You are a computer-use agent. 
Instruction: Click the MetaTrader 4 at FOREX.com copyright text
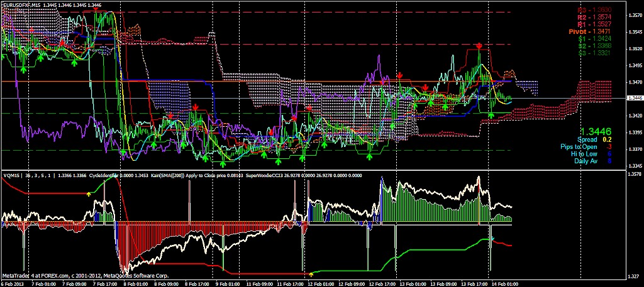click(85, 276)
